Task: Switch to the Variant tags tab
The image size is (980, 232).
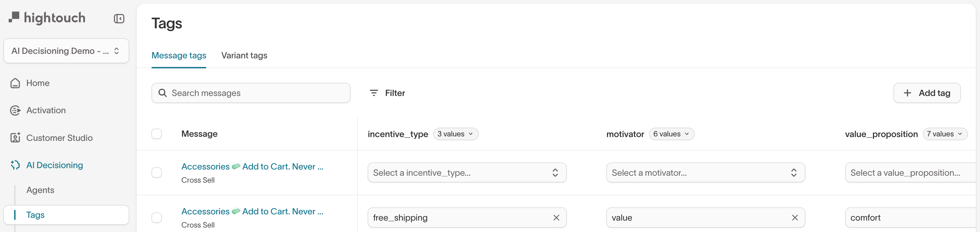Action: point(244,56)
